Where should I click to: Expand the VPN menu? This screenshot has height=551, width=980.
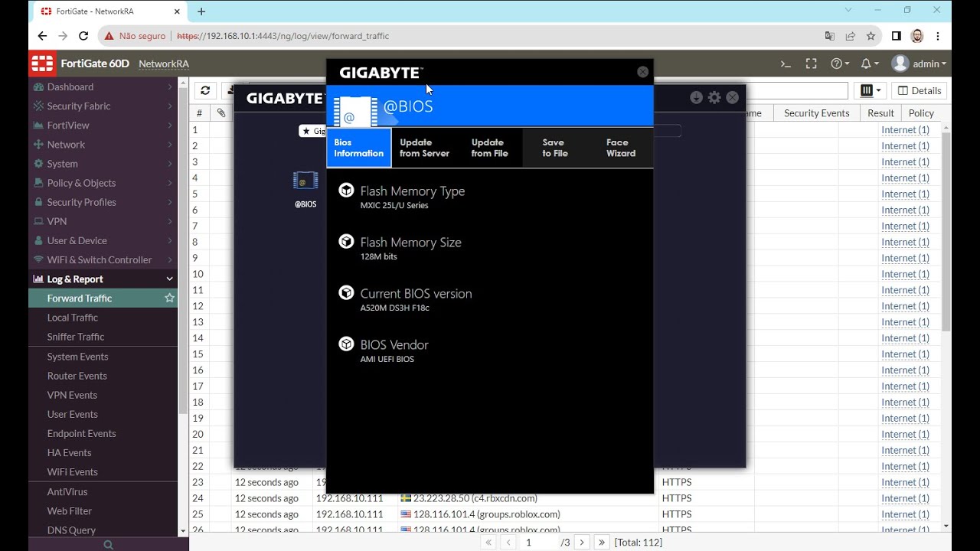103,220
